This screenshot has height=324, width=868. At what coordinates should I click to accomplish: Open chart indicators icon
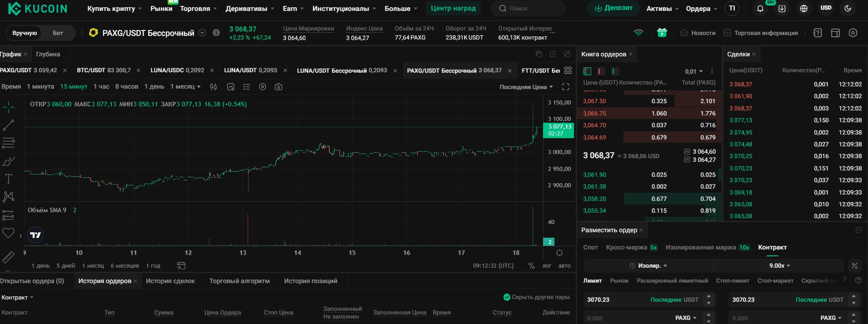click(231, 87)
